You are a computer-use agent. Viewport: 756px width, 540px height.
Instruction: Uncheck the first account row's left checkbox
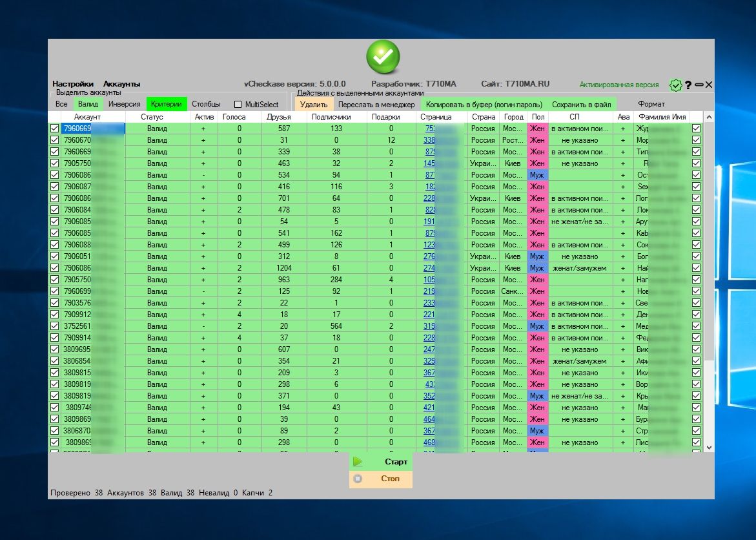(x=54, y=129)
